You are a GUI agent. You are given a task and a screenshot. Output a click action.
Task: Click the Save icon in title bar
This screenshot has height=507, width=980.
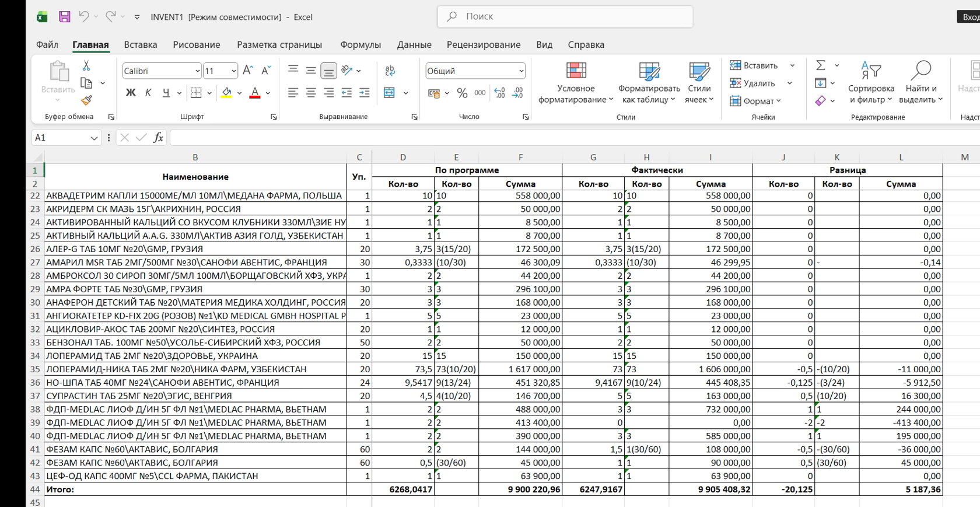coord(65,17)
